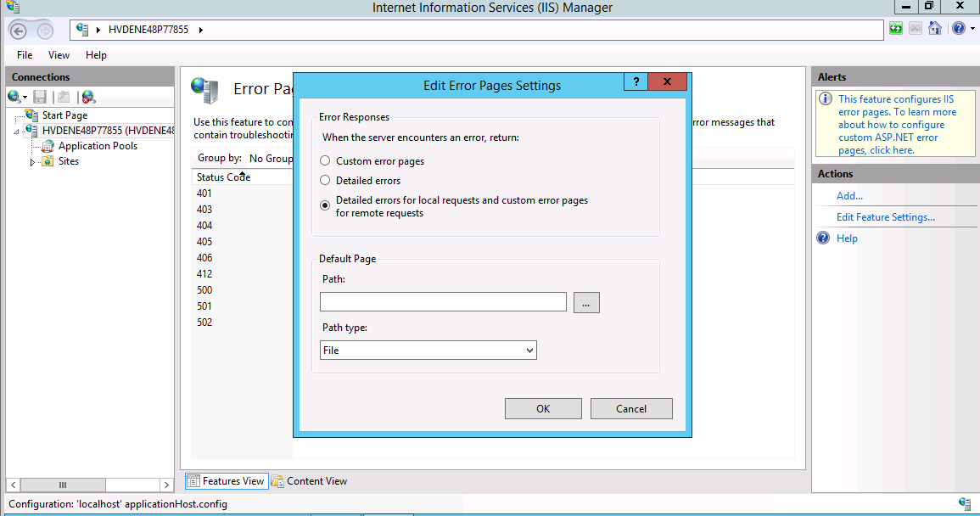This screenshot has width=980, height=516.
Task: Dismiss dialog with Cancel button
Action: (x=631, y=408)
